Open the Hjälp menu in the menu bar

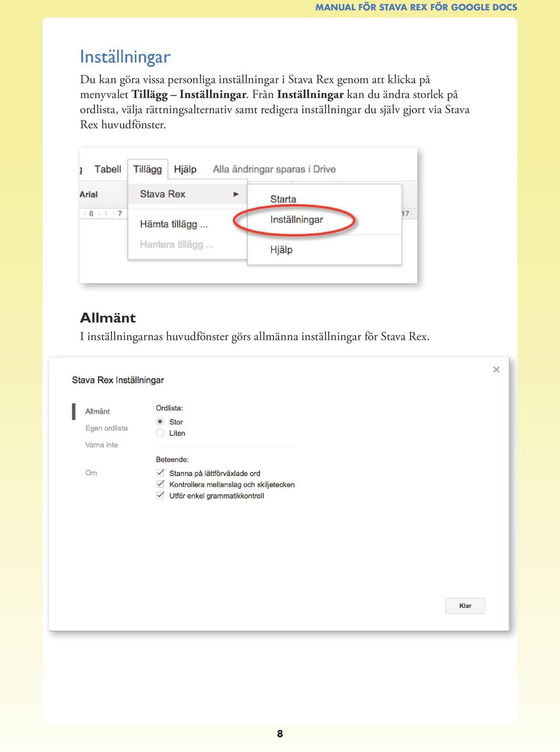[185, 169]
